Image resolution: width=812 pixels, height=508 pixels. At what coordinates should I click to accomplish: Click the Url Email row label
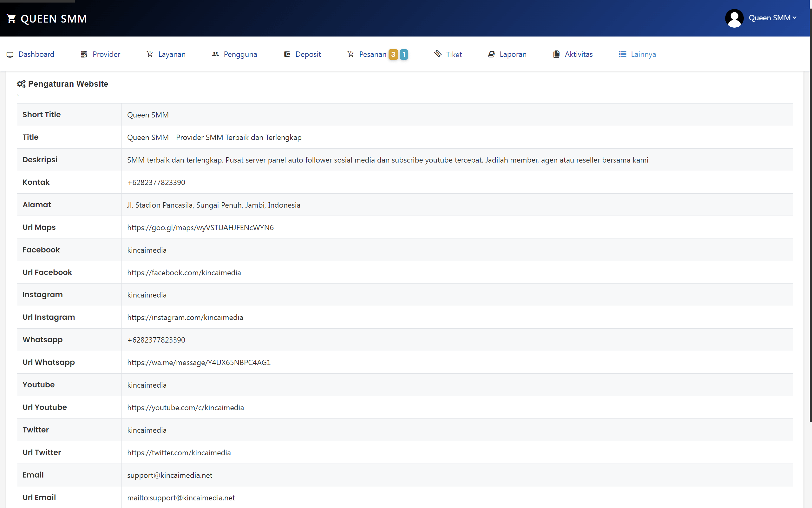coord(39,497)
